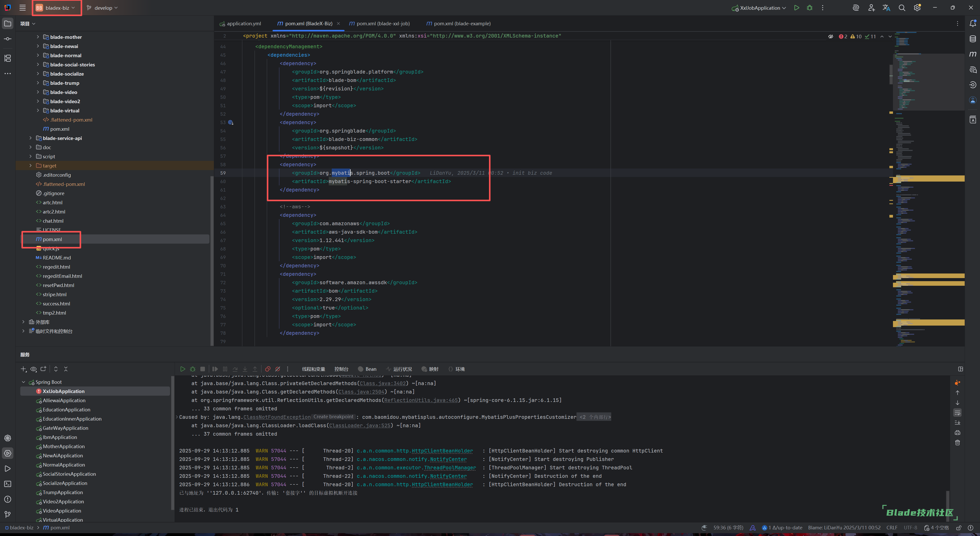Open the Commit tool window
Image resolution: width=980 pixels, height=536 pixels.
tap(8, 39)
